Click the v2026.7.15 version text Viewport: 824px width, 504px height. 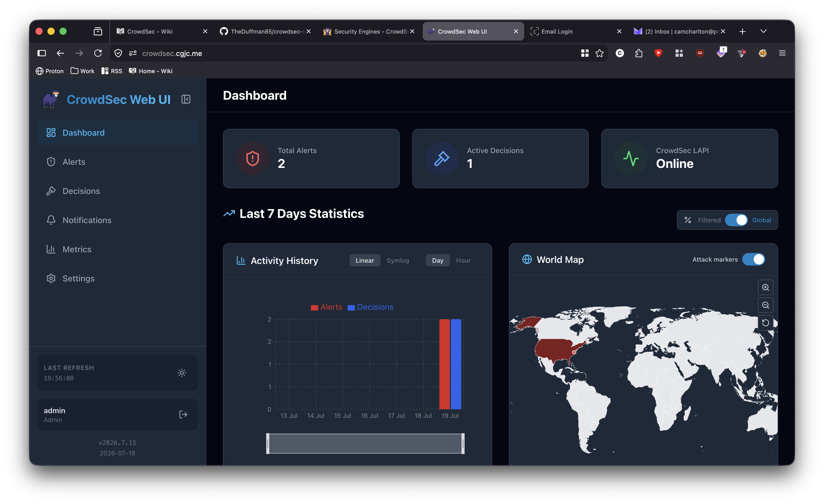click(x=117, y=443)
